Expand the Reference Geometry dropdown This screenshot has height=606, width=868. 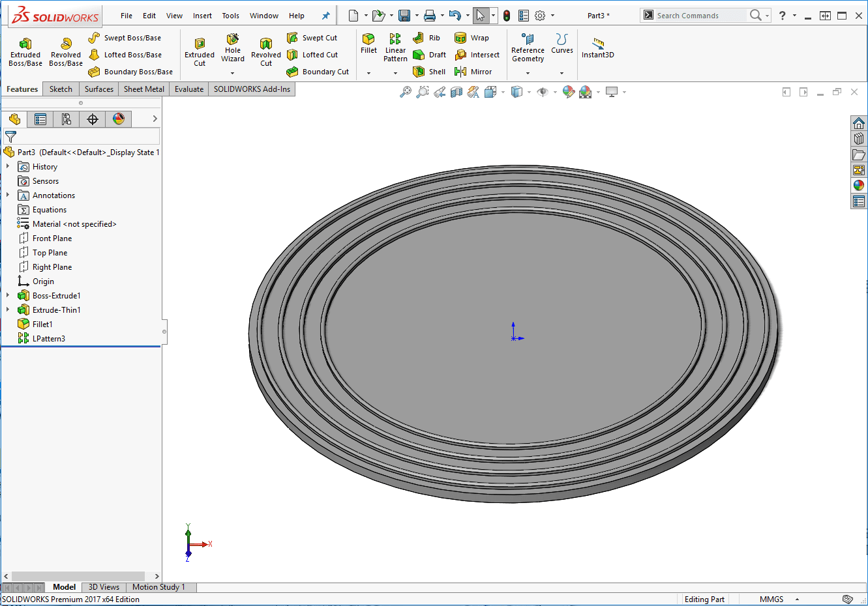point(528,73)
